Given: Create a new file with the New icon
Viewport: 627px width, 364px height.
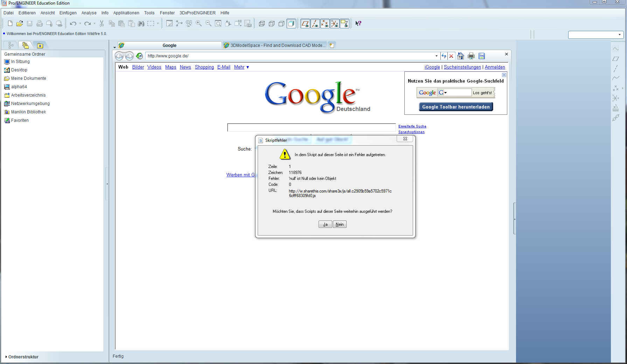Looking at the screenshot, I should 10,23.
